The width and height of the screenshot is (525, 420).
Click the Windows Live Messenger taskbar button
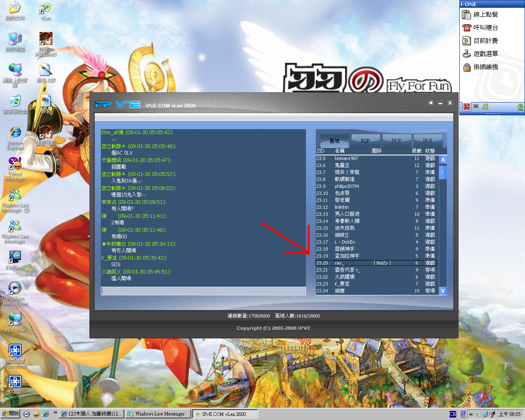point(157,413)
